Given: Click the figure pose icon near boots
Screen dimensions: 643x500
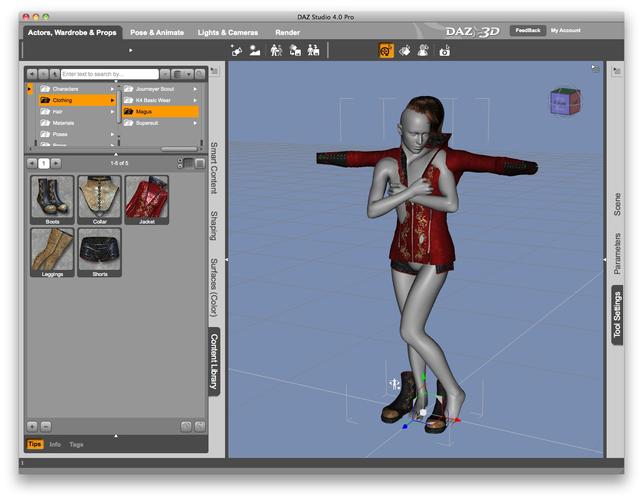Looking at the screenshot, I should [394, 384].
